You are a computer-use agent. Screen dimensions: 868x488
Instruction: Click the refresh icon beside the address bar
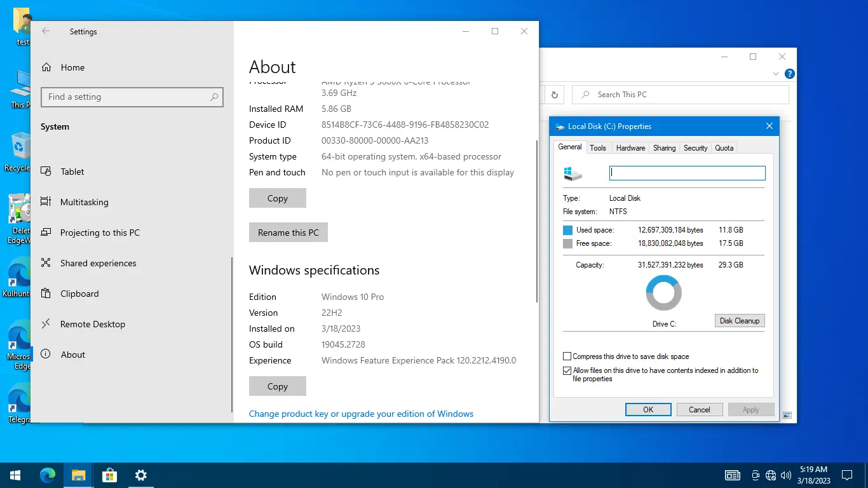(553, 94)
